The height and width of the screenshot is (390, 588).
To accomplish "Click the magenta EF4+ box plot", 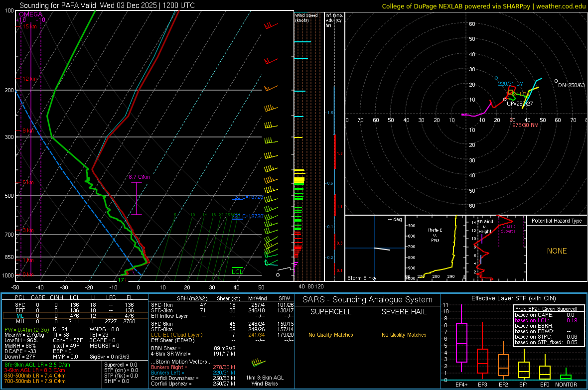I will click(461, 338).
